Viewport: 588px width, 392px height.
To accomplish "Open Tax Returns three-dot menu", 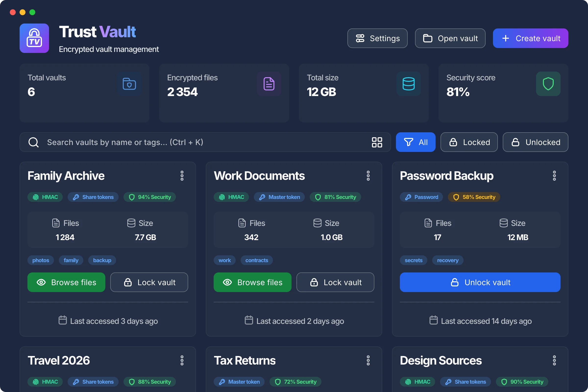I will pyautogui.click(x=368, y=360).
